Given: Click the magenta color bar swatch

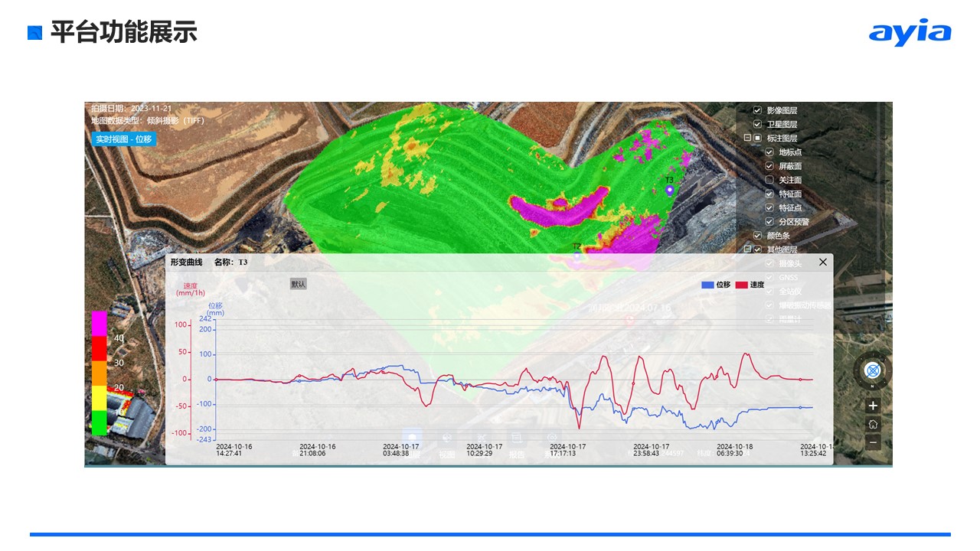Looking at the screenshot, I should [x=100, y=324].
